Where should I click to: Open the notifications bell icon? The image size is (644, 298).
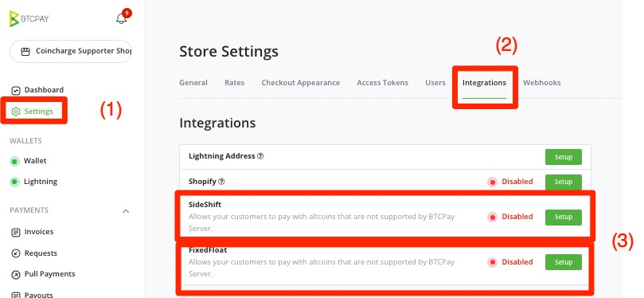(x=121, y=19)
